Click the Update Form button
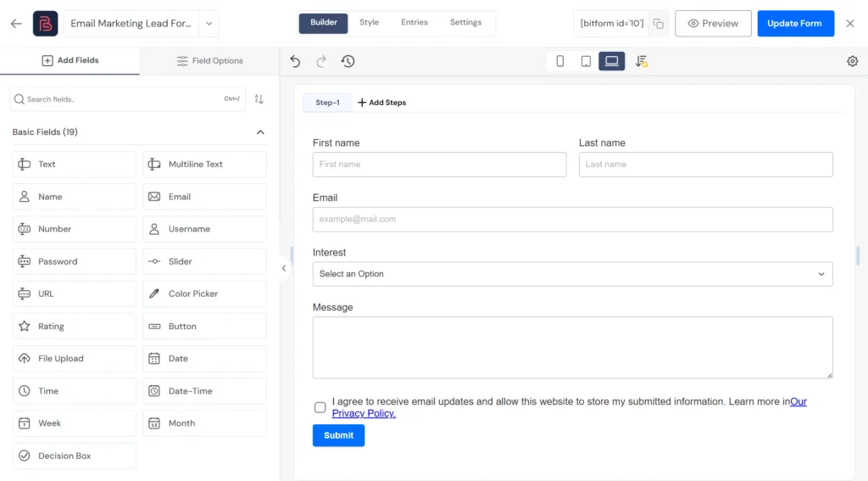 click(x=795, y=23)
